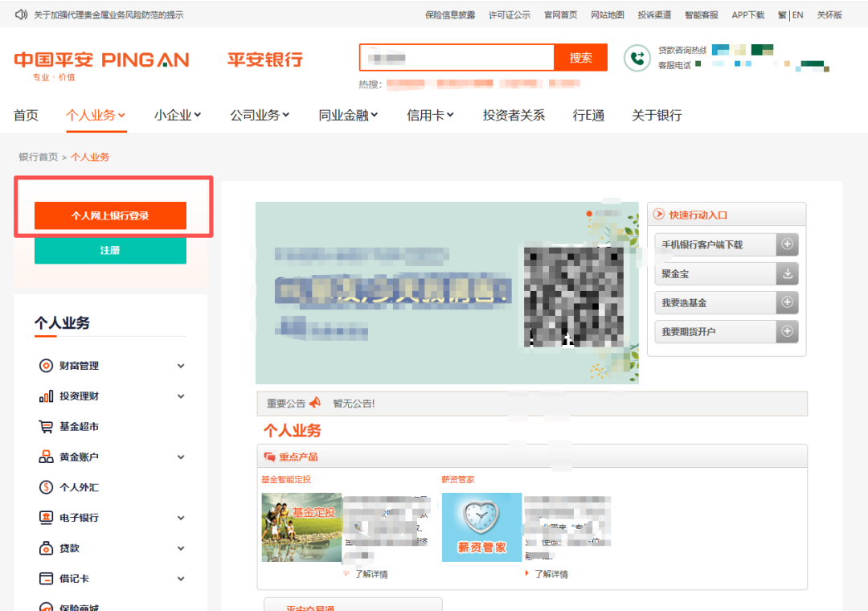Click the 投资理财 bar chart icon

coord(46,396)
